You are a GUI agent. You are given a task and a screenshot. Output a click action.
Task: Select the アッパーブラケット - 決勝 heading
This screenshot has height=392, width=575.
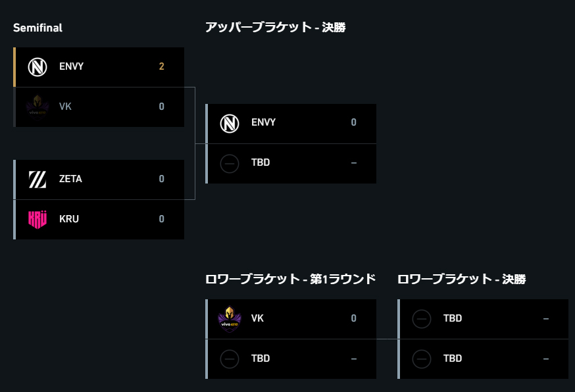(x=276, y=27)
